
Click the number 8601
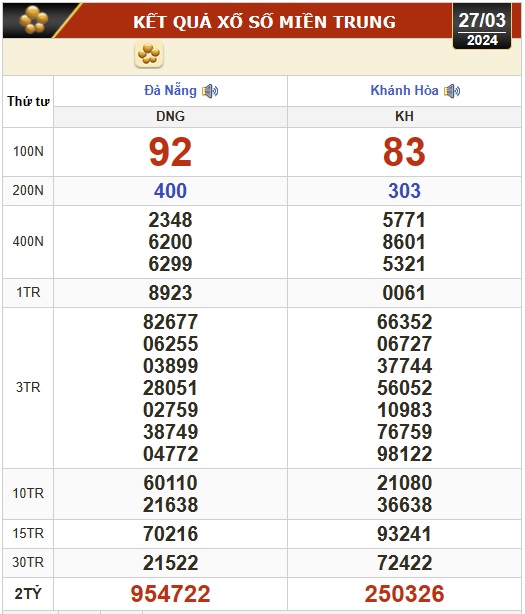click(404, 242)
